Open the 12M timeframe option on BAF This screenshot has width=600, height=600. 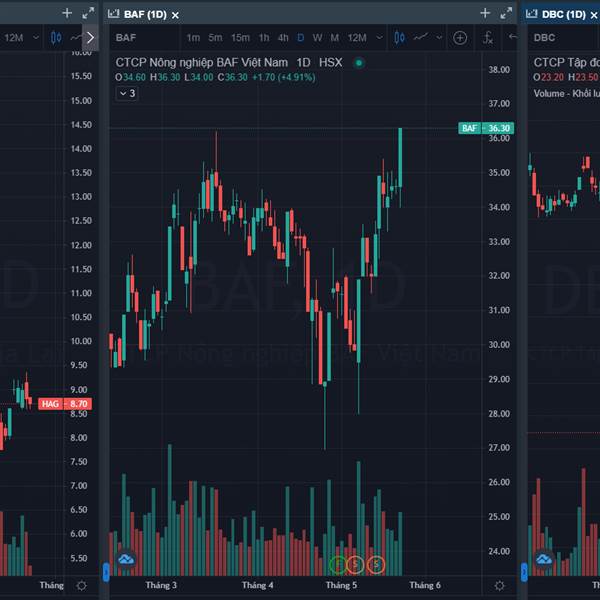[x=356, y=38]
